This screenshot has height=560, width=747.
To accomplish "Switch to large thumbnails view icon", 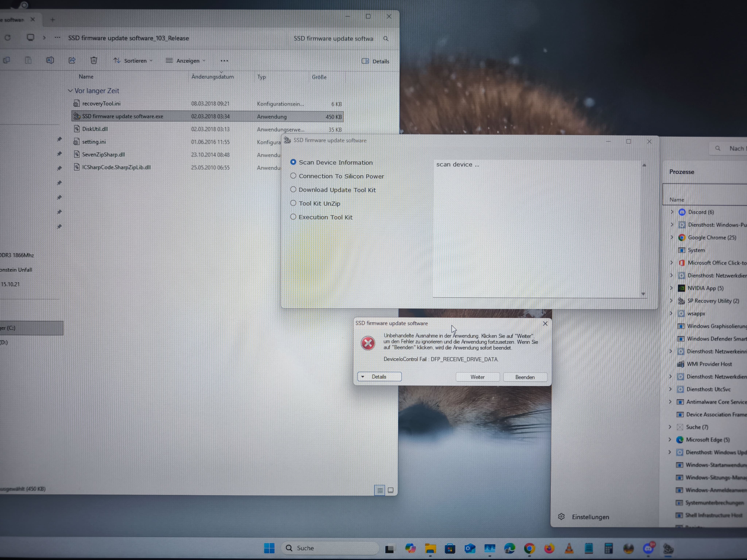I will click(x=391, y=490).
